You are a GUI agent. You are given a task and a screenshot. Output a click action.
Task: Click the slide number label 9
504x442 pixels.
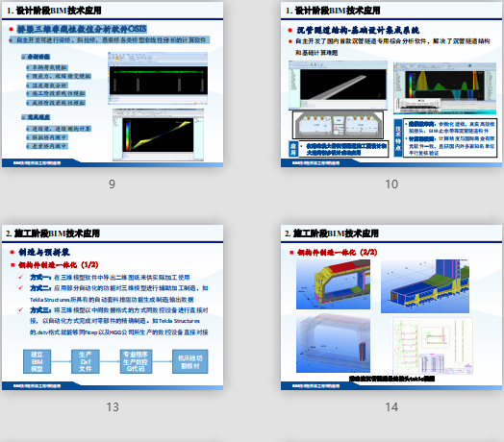tap(112, 184)
